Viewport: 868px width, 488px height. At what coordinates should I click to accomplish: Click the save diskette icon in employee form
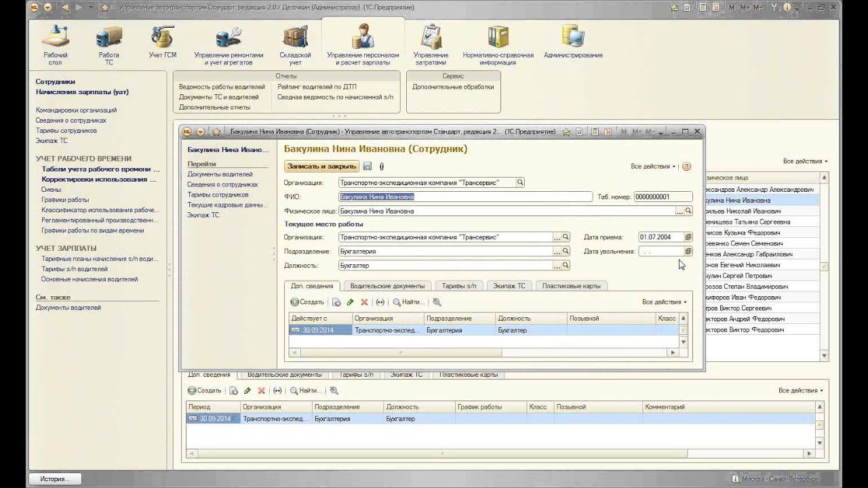(368, 166)
